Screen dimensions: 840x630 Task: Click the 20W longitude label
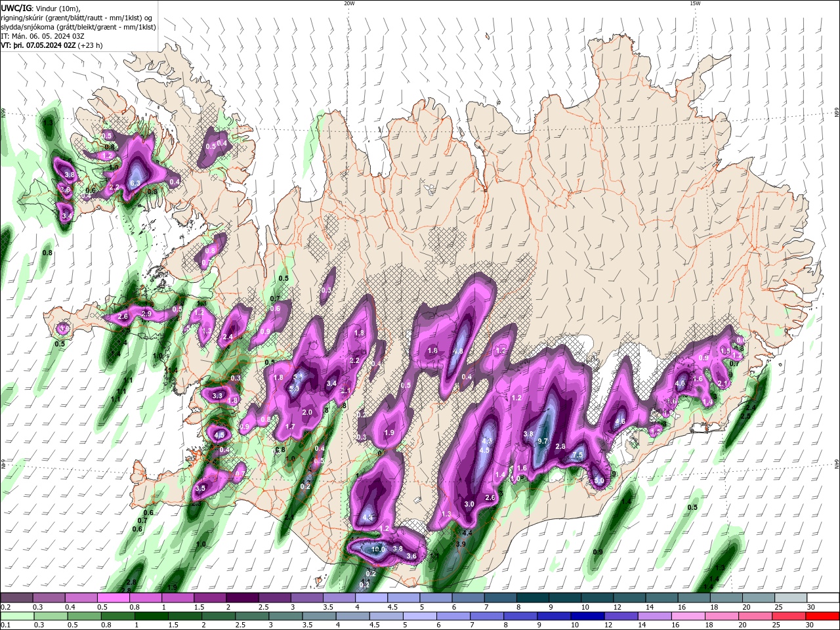coord(349,3)
